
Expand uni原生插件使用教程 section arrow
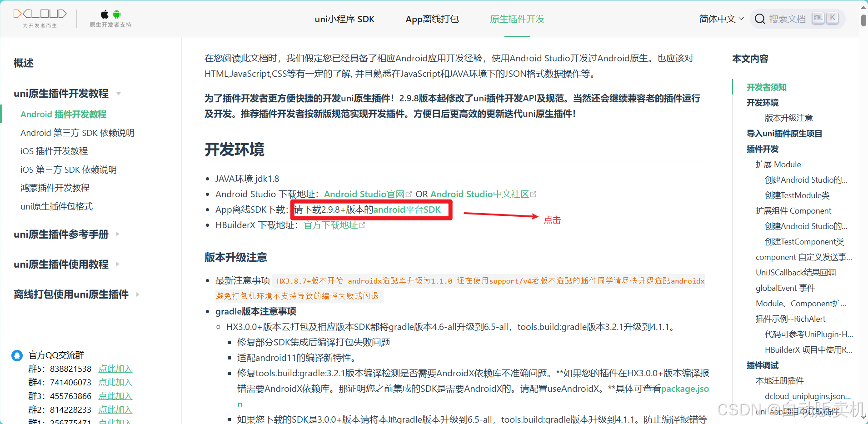click(118, 264)
